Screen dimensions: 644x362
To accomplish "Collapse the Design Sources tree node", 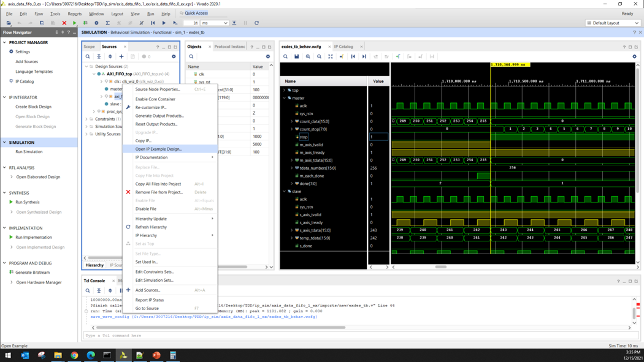I will coord(86,66).
